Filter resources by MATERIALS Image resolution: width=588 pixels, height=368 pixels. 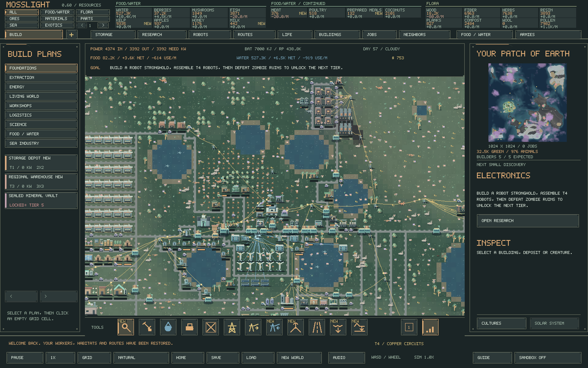click(x=57, y=19)
